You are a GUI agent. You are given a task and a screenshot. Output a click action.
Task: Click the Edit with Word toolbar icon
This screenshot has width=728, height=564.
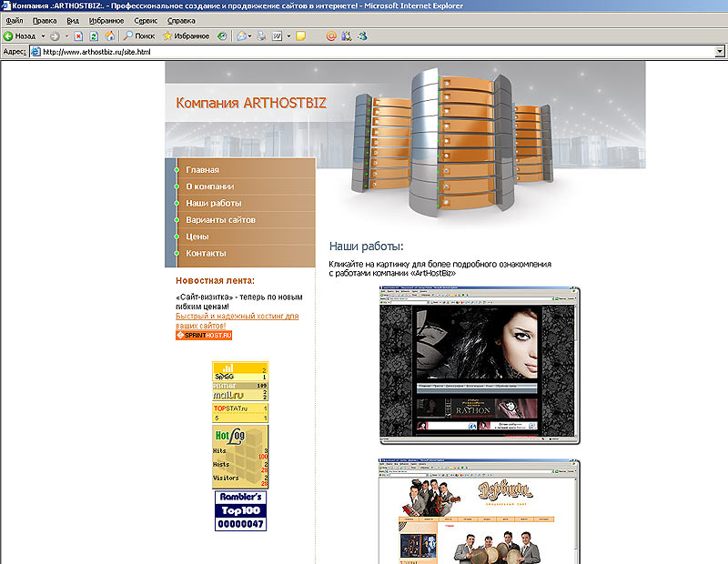tap(278, 35)
